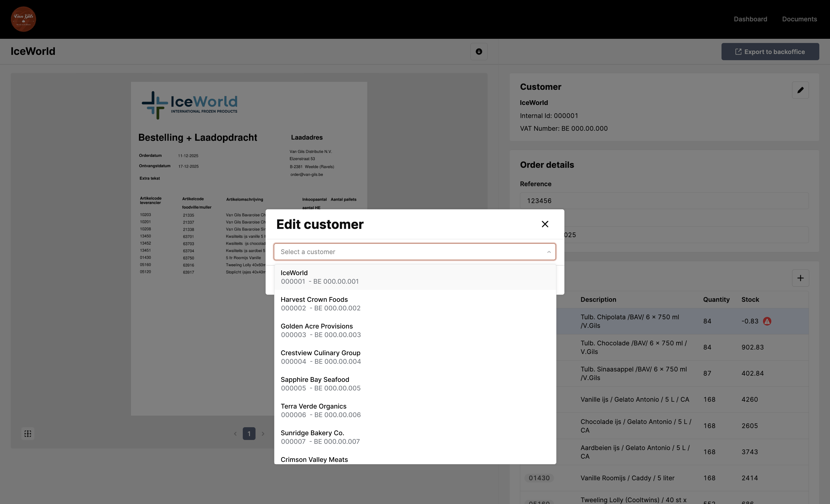Click the download document icon

tap(479, 52)
